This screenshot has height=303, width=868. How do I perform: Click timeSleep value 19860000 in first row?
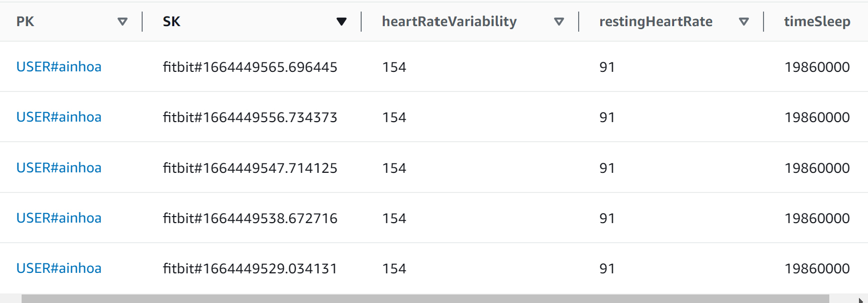pos(817,67)
